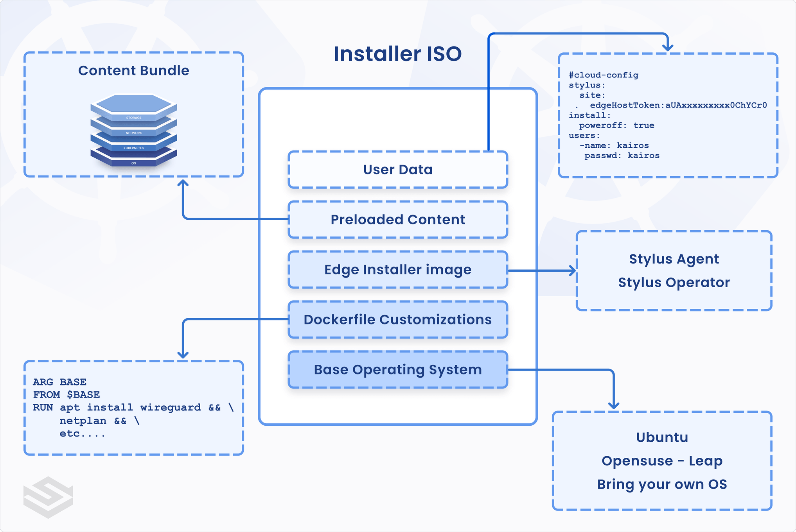The width and height of the screenshot is (796, 532).
Task: Click the Stylus Agent text
Action: click(674, 260)
